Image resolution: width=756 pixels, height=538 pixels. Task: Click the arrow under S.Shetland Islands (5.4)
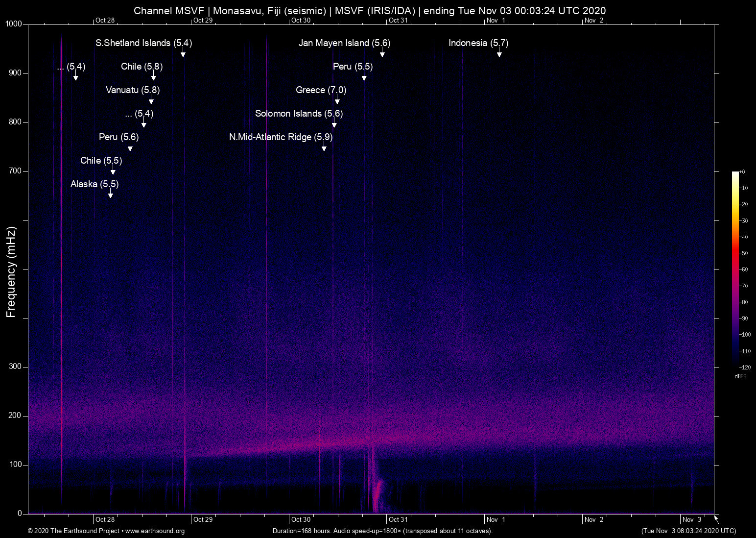tap(183, 54)
